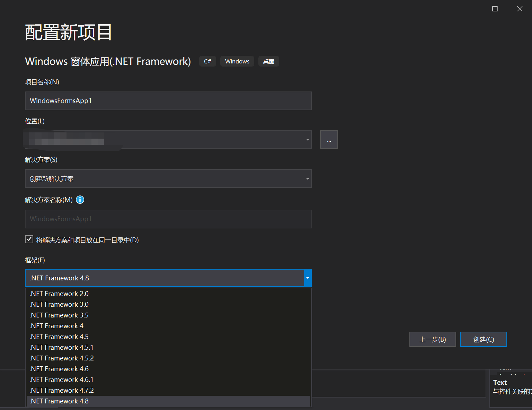Screen dimensions: 532x410
Task: Select .NET Framework 4.6.1 from the list
Action: (61, 379)
